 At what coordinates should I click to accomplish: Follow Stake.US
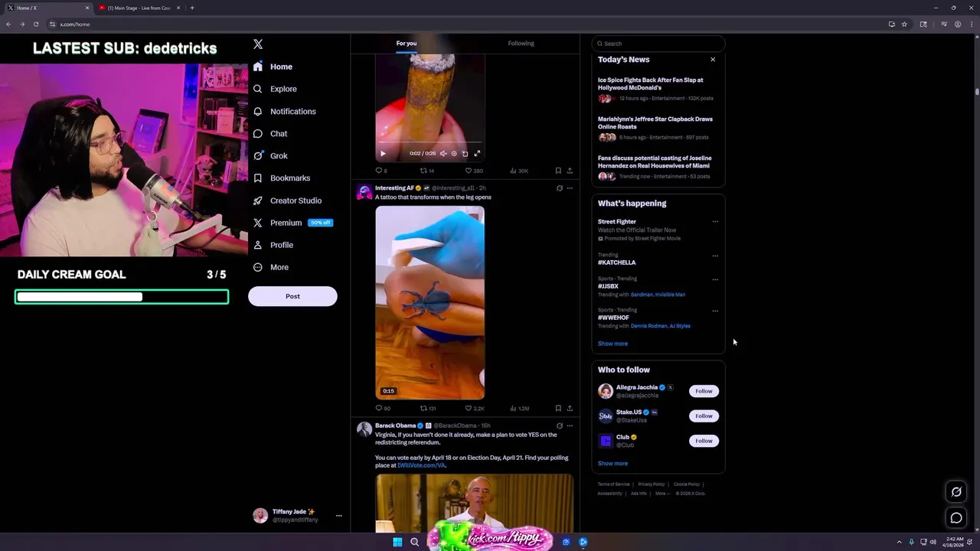click(x=704, y=416)
